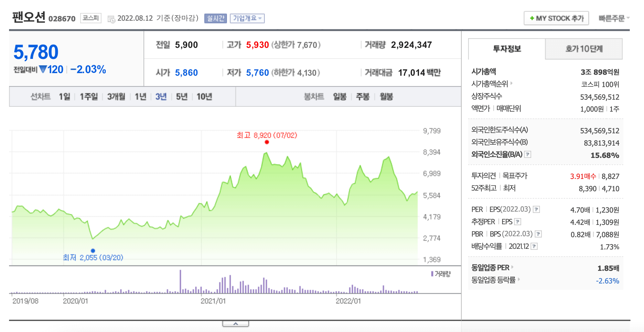Image resolution: width=644 pixels, height=332 pixels.
Task: Click the arrow next to 시가총액순위
Action: click(x=511, y=83)
